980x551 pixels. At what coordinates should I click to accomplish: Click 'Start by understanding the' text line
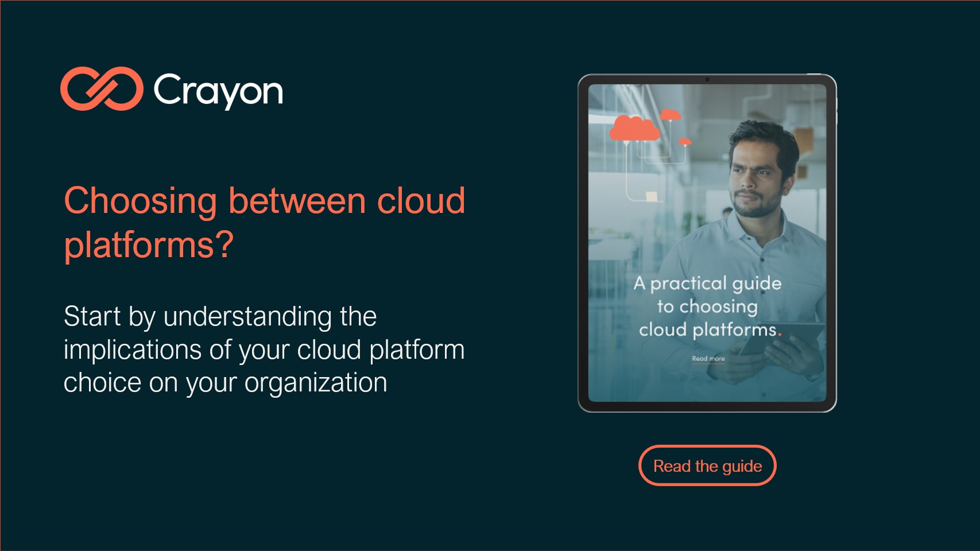(x=220, y=316)
